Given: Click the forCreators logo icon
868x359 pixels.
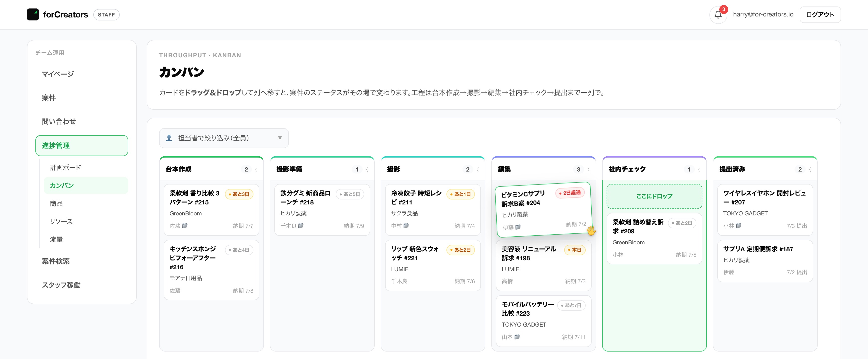Looking at the screenshot, I should tap(33, 14).
